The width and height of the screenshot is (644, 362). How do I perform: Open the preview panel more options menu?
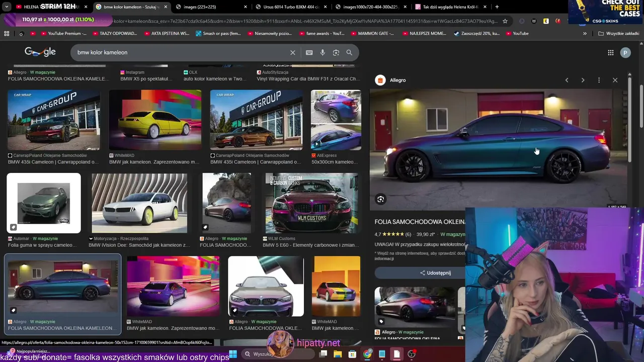pyautogui.click(x=599, y=80)
